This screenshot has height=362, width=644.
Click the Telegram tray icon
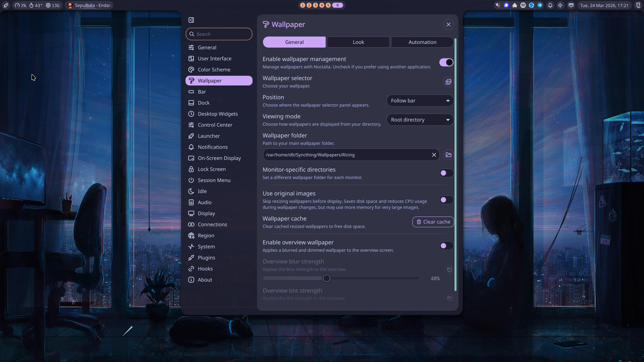[540, 5]
